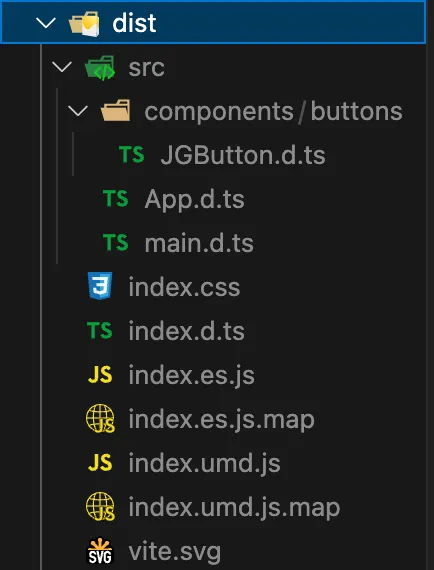434x570 pixels.
Task: Click the TS icon beside App.d.ts
Action: (116, 198)
